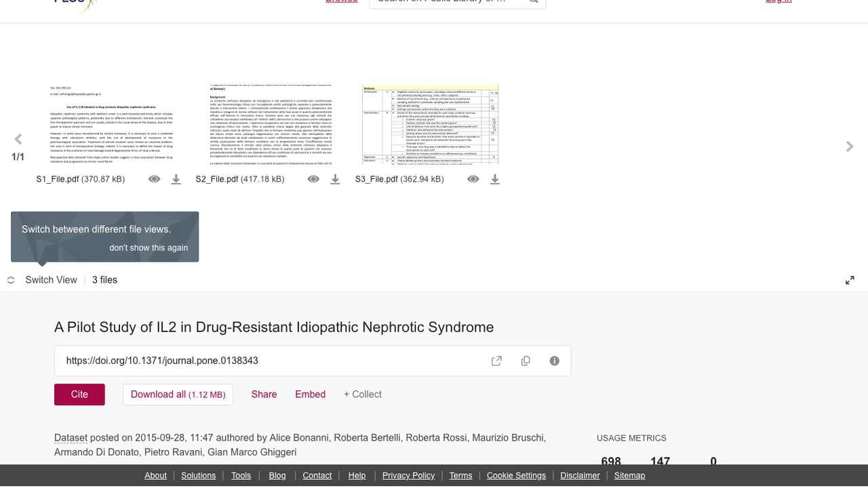This screenshot has width=868, height=488.
Task: Preview S3_File.pdf with eye icon
Action: pos(473,179)
